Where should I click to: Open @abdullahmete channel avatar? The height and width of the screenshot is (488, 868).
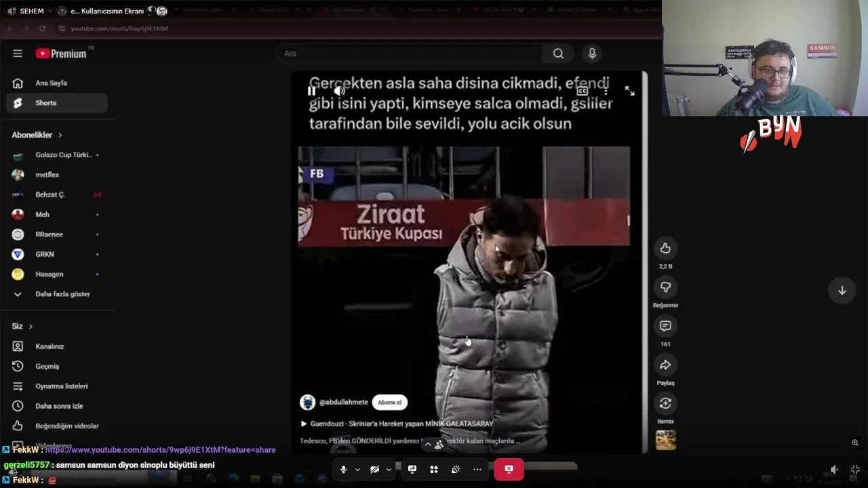[x=307, y=402]
